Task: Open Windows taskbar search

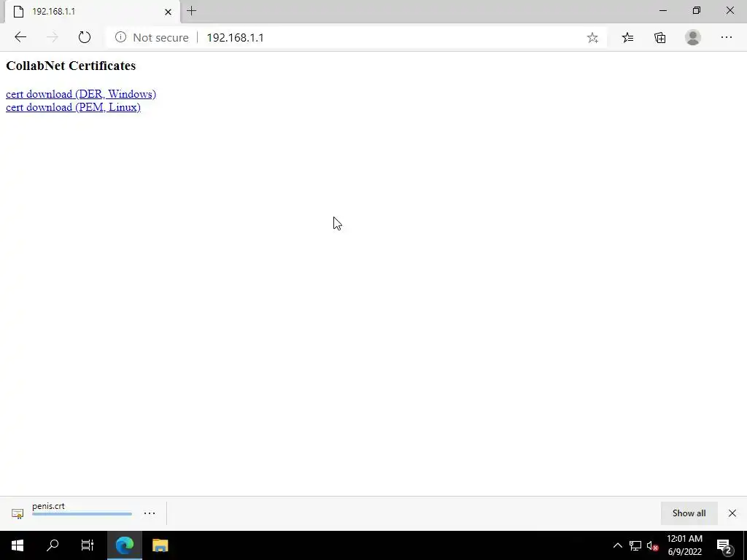Action: pyautogui.click(x=53, y=545)
